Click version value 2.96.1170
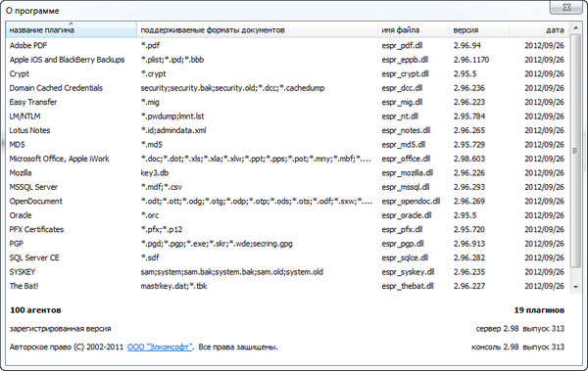The width and height of the screenshot is (588, 371). (471, 60)
